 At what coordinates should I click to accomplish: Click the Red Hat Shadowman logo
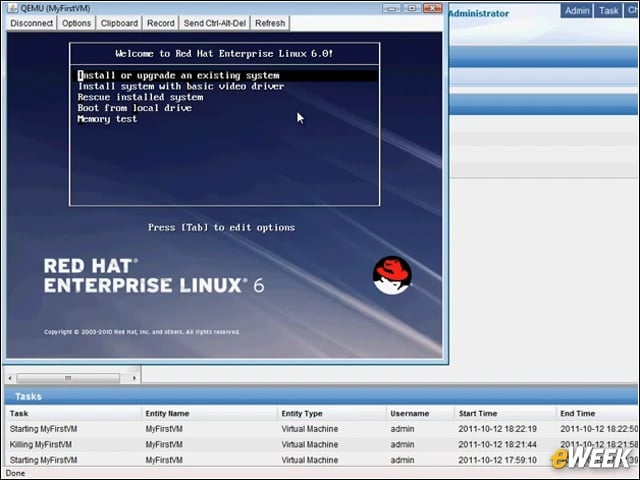pyautogui.click(x=392, y=275)
